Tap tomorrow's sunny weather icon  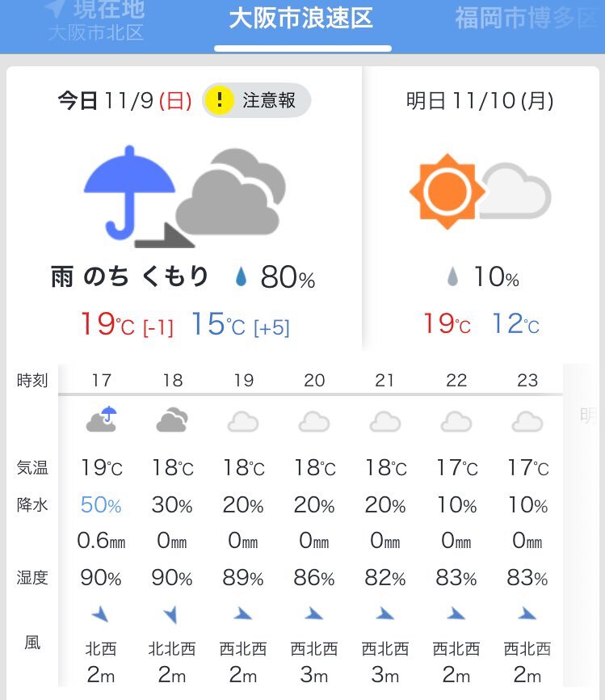(447, 192)
